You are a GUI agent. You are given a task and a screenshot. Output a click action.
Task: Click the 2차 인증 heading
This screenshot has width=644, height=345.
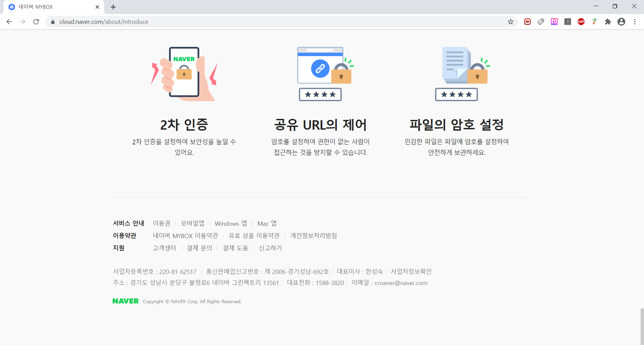click(x=184, y=125)
